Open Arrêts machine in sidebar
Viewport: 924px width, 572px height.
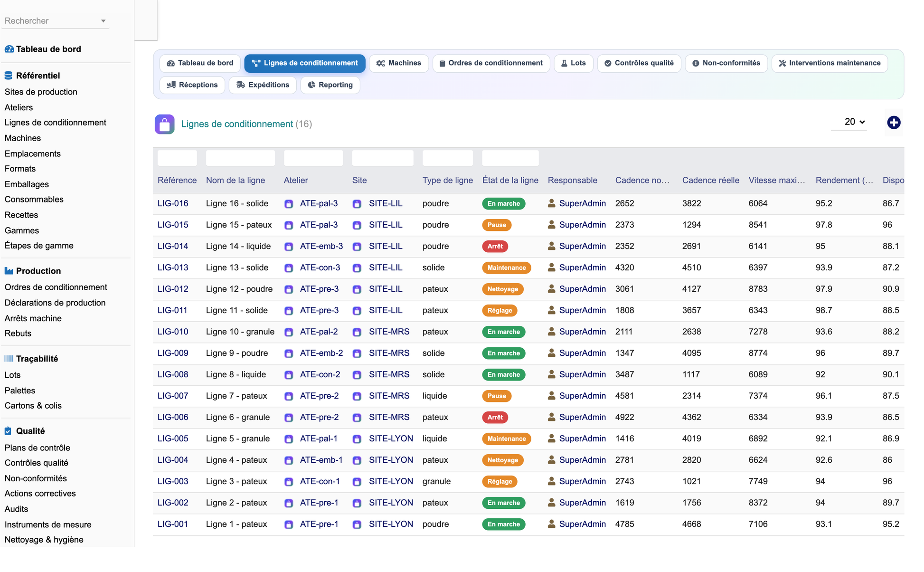point(33,318)
